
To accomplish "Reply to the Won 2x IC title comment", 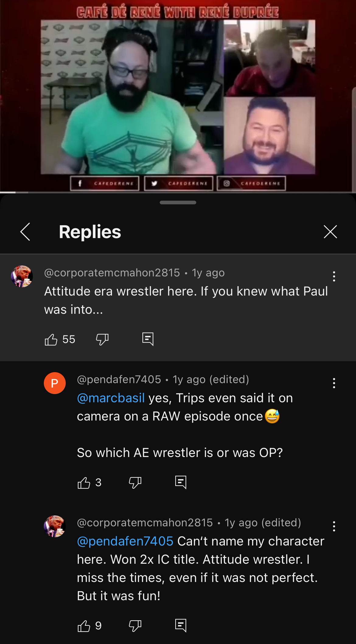I will 181,625.
